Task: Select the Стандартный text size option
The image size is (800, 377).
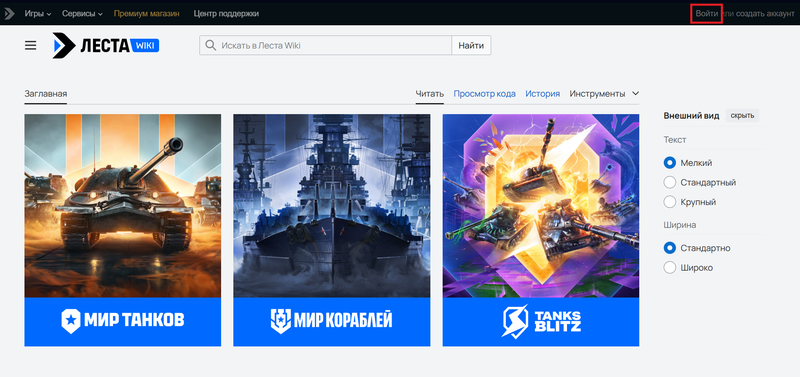Action: pos(669,183)
